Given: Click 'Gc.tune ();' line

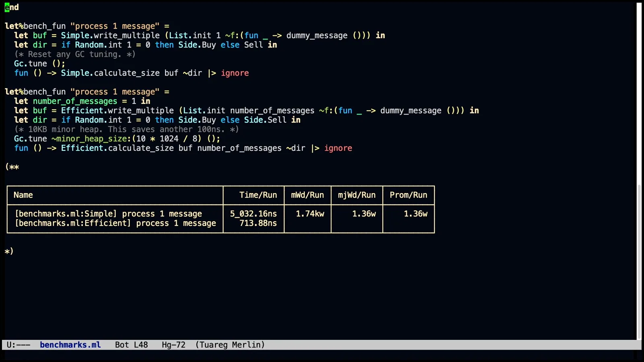Looking at the screenshot, I should coord(39,64).
